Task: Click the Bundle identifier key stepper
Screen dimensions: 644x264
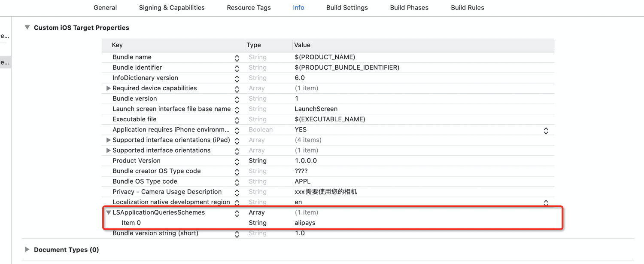Action: (x=237, y=68)
